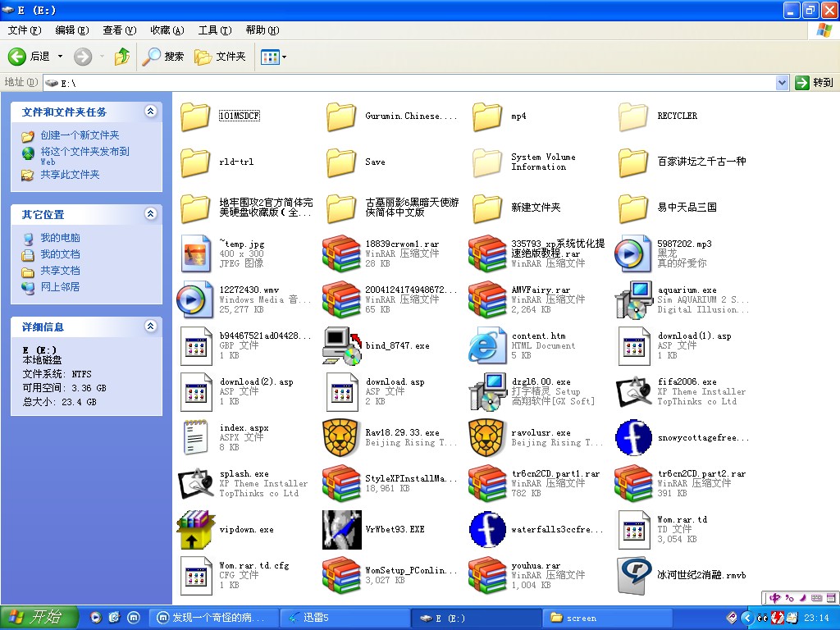This screenshot has width=840, height=630.
Task: Select the 冰河世纪2消融.rmvb RealPlayer icon
Action: (x=634, y=575)
